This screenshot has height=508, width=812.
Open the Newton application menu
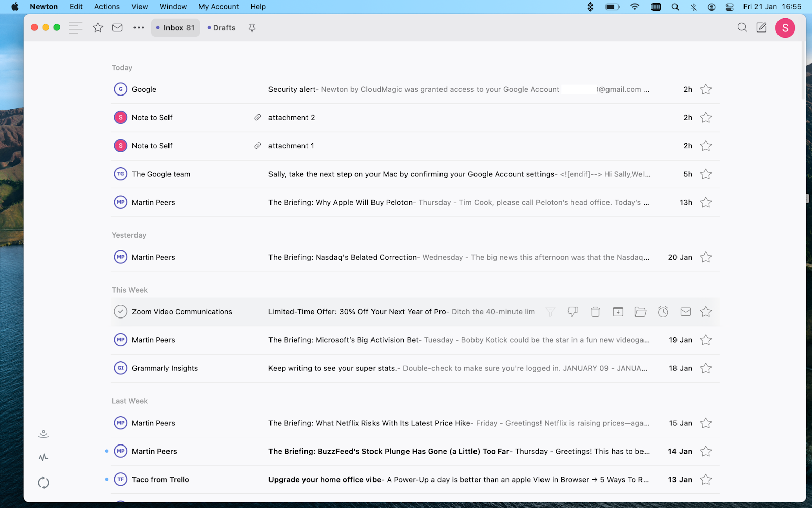click(44, 7)
